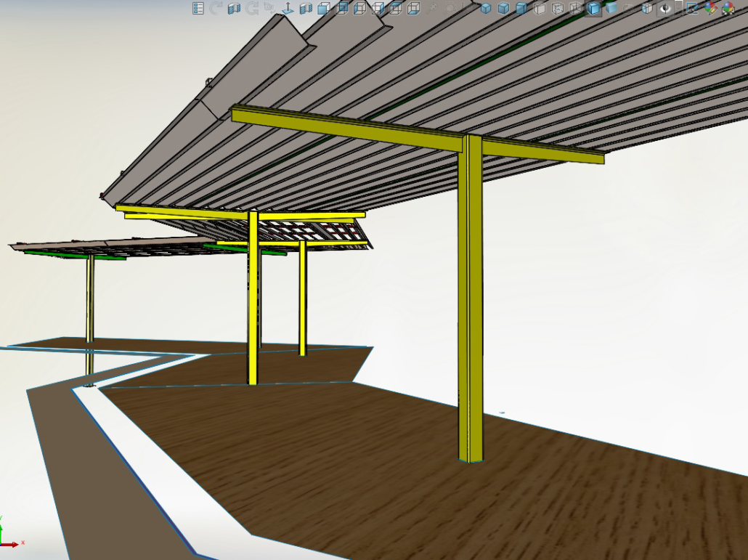
Task: Select the Normal To view icon
Action: tap(288, 8)
